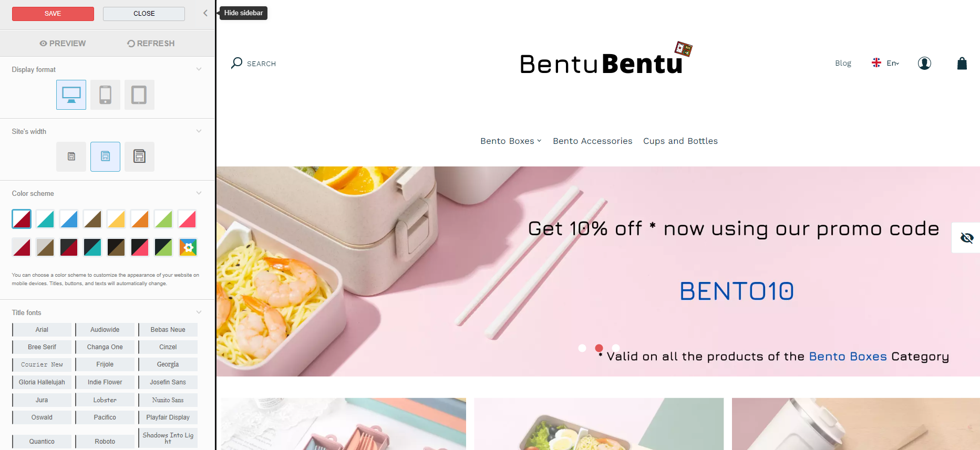The image size is (980, 450).
Task: Click the REFRESH button
Action: 151,43
